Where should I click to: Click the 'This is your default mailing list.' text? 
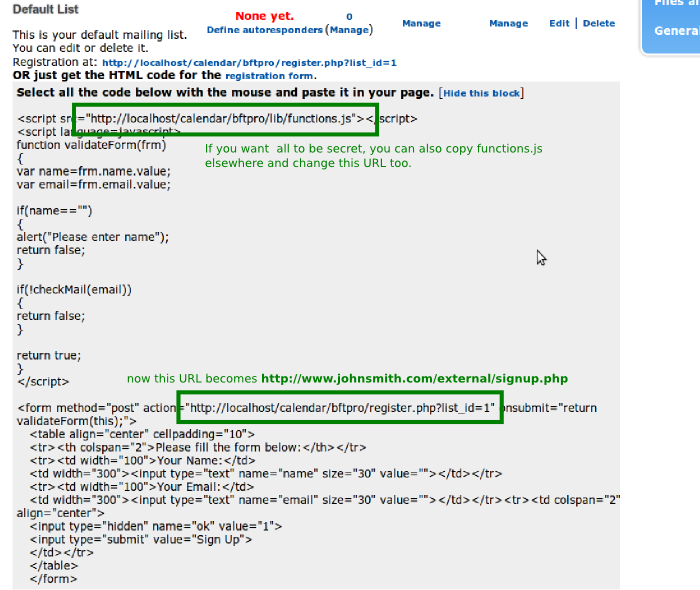point(100,35)
